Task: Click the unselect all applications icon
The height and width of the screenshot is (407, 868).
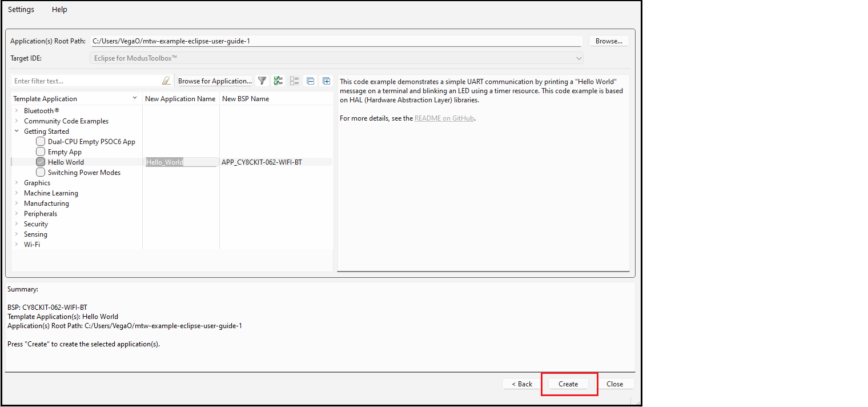Action: [294, 81]
